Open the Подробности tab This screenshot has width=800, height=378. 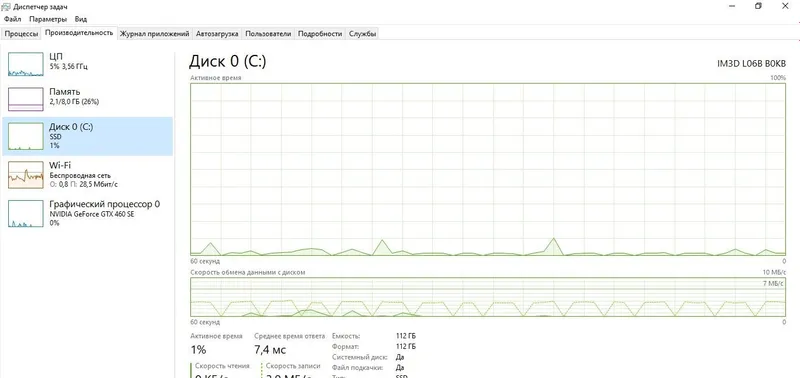319,34
